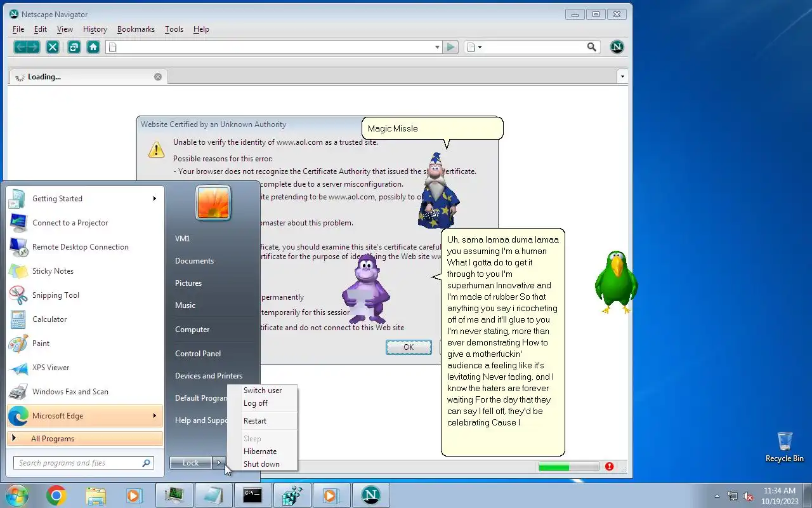
Task: Open the File menu
Action: pos(18,29)
